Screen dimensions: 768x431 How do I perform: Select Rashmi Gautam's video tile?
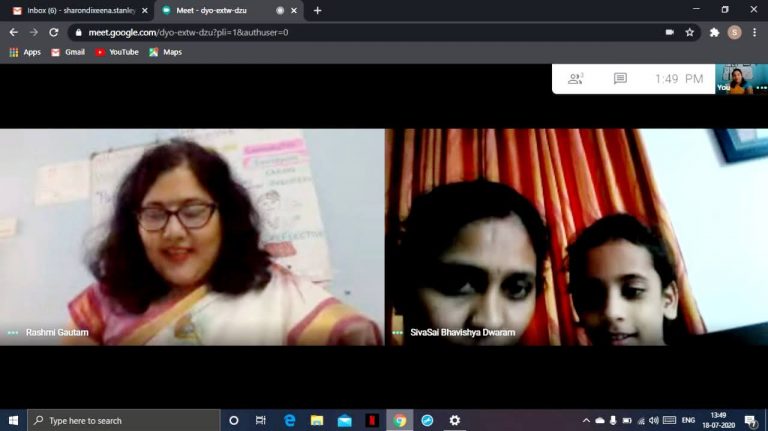coord(192,237)
